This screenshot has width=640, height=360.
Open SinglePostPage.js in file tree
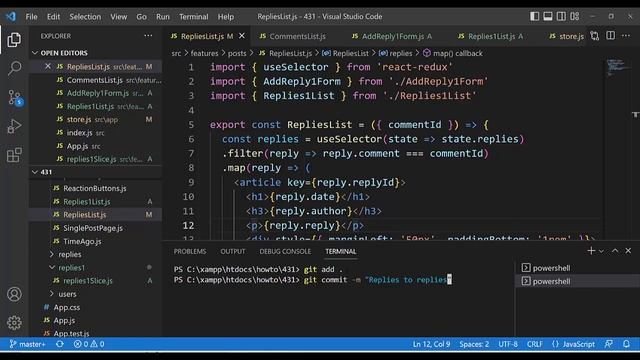click(93, 228)
